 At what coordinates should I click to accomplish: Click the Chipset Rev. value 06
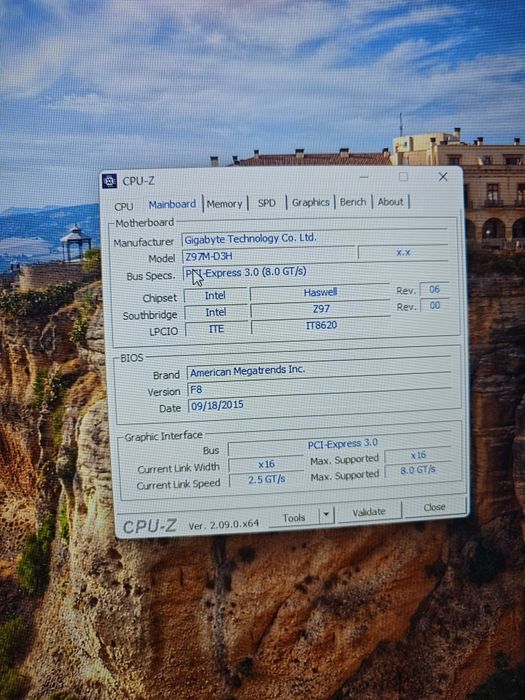coord(434,289)
